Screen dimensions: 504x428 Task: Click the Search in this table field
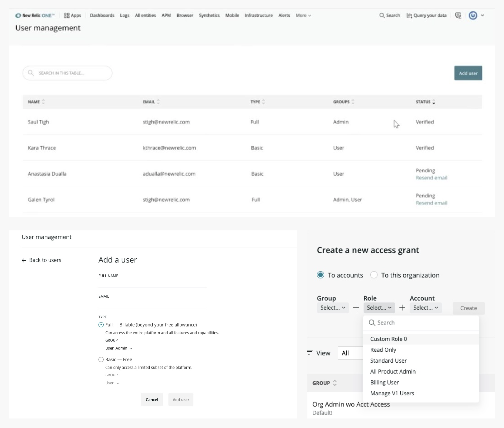67,73
